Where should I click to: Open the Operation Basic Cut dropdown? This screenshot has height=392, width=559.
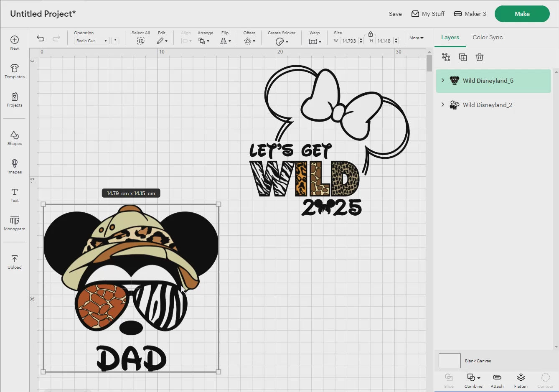(x=91, y=41)
